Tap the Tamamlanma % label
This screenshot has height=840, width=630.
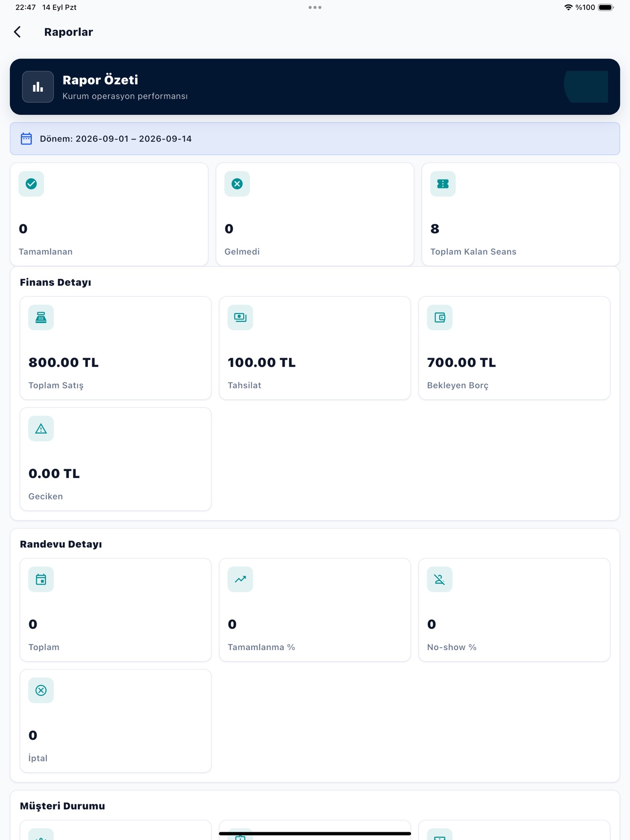261,647
